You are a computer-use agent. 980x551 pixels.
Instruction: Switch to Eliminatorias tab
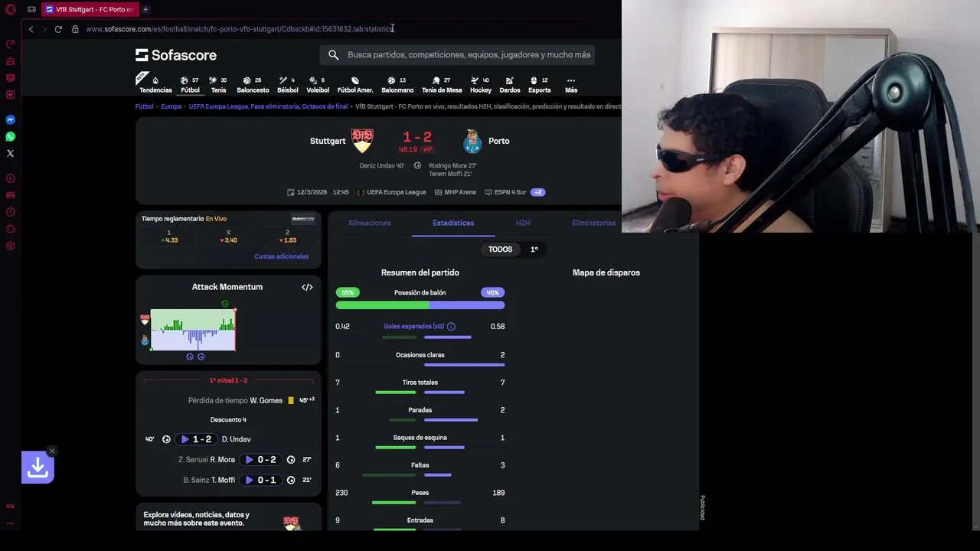click(593, 223)
